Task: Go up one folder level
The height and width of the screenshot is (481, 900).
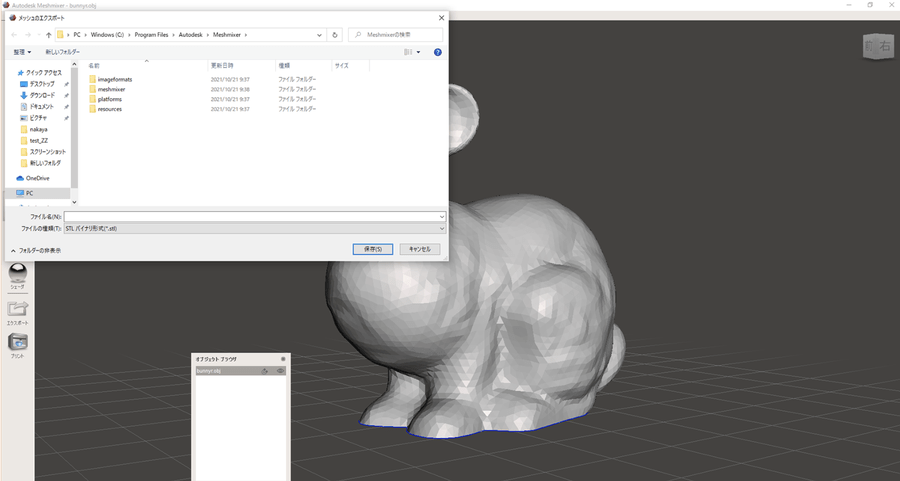Action: pyautogui.click(x=48, y=35)
